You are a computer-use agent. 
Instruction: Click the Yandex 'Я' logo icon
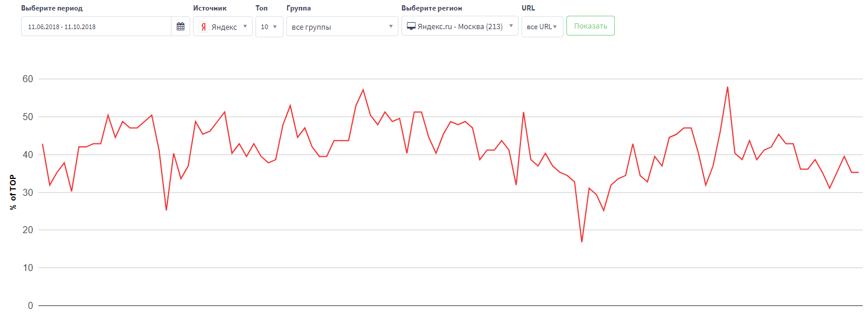[203, 27]
